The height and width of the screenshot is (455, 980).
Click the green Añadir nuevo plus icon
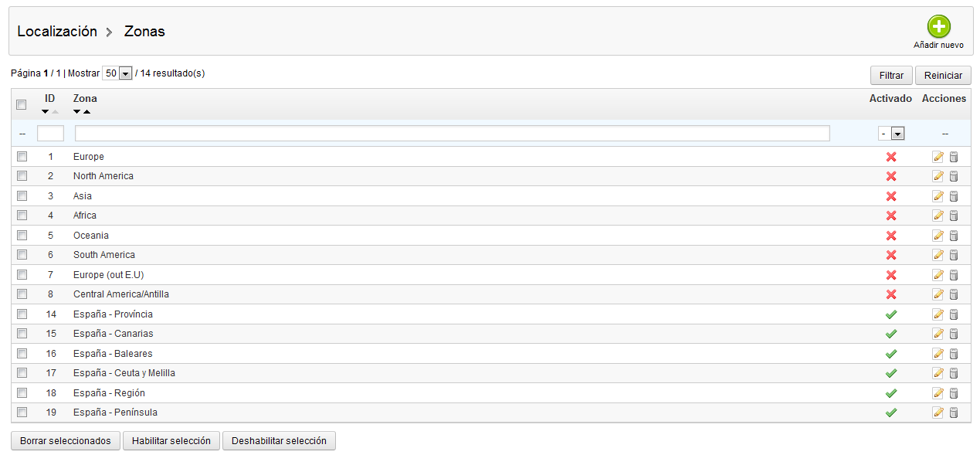pyautogui.click(x=938, y=27)
